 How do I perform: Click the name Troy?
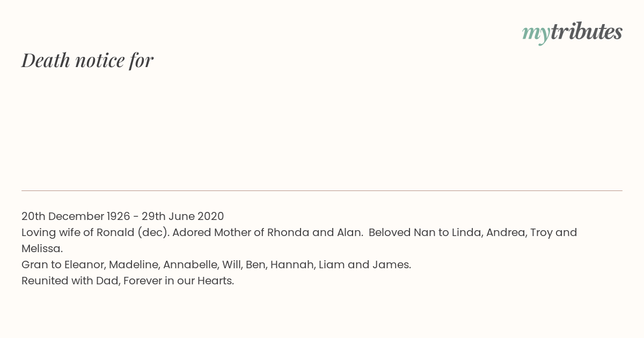(541, 232)
